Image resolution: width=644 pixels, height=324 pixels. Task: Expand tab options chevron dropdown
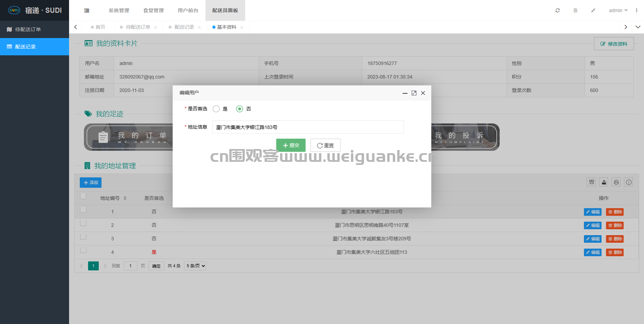click(x=638, y=27)
